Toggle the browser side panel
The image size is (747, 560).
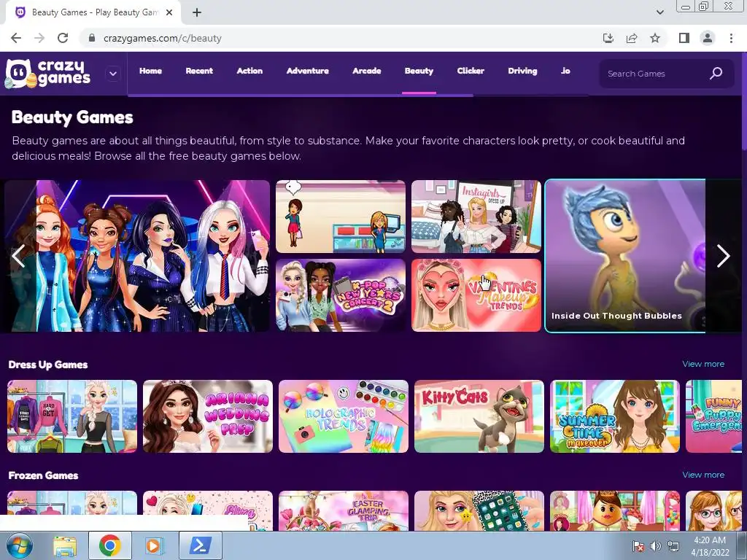pyautogui.click(x=684, y=38)
